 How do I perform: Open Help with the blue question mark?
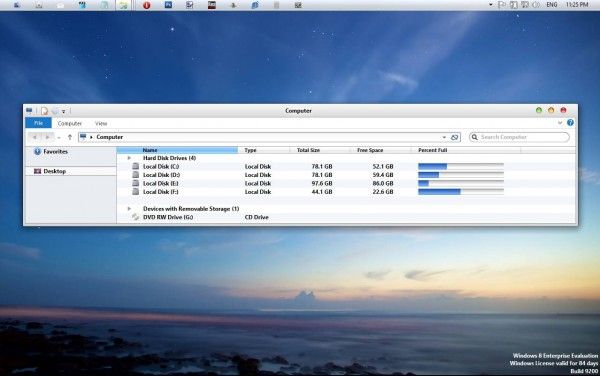coord(570,122)
